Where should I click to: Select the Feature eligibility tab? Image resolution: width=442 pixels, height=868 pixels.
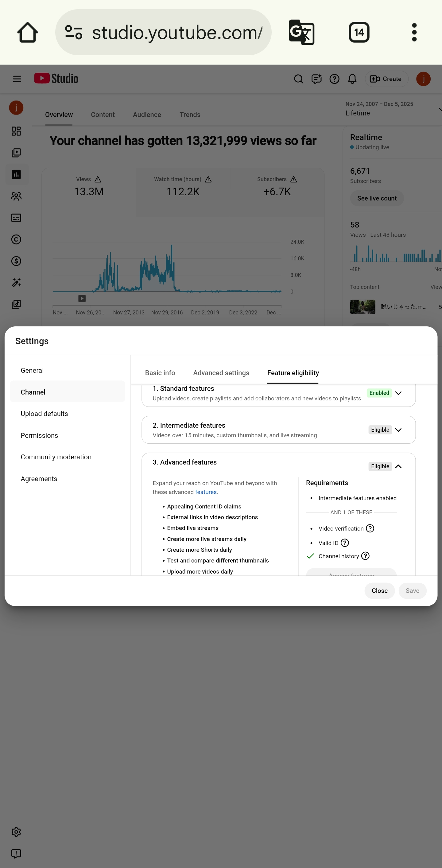(x=293, y=373)
